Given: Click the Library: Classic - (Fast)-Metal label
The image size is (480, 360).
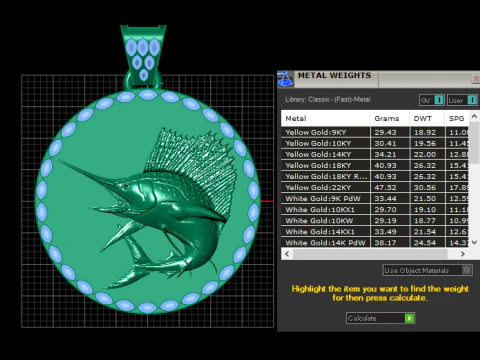Looking at the screenshot, I should tap(328, 99).
